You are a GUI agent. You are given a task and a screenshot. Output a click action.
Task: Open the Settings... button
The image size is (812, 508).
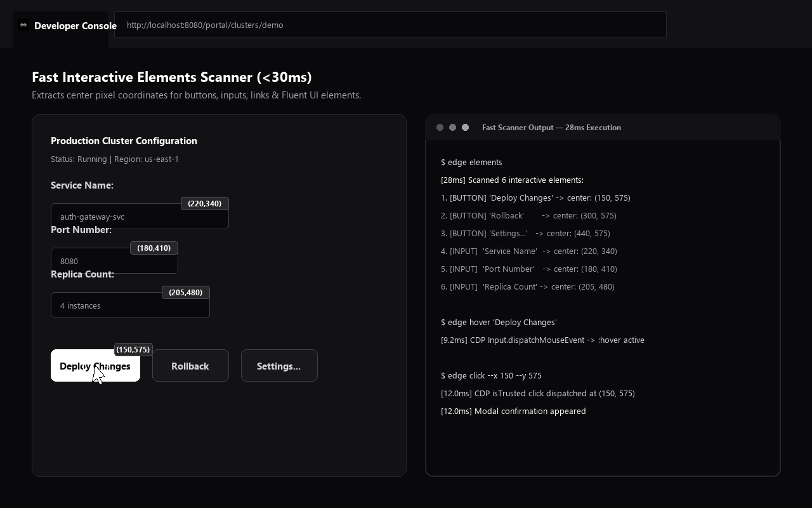point(279,366)
